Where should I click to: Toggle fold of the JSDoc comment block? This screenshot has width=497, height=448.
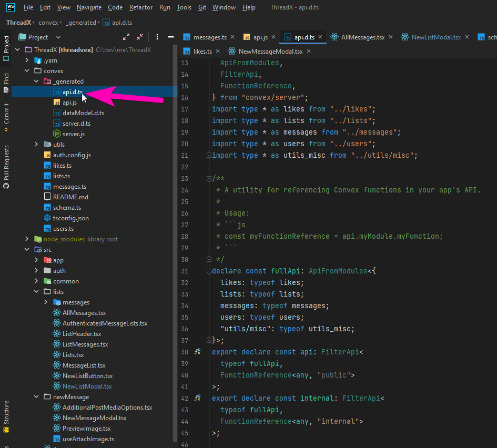(x=209, y=179)
